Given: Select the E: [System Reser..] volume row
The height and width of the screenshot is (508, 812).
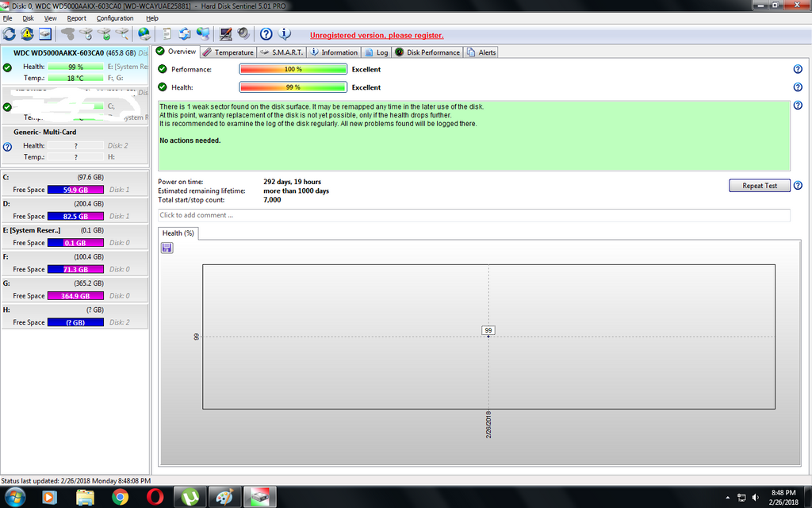Looking at the screenshot, I should (x=75, y=237).
